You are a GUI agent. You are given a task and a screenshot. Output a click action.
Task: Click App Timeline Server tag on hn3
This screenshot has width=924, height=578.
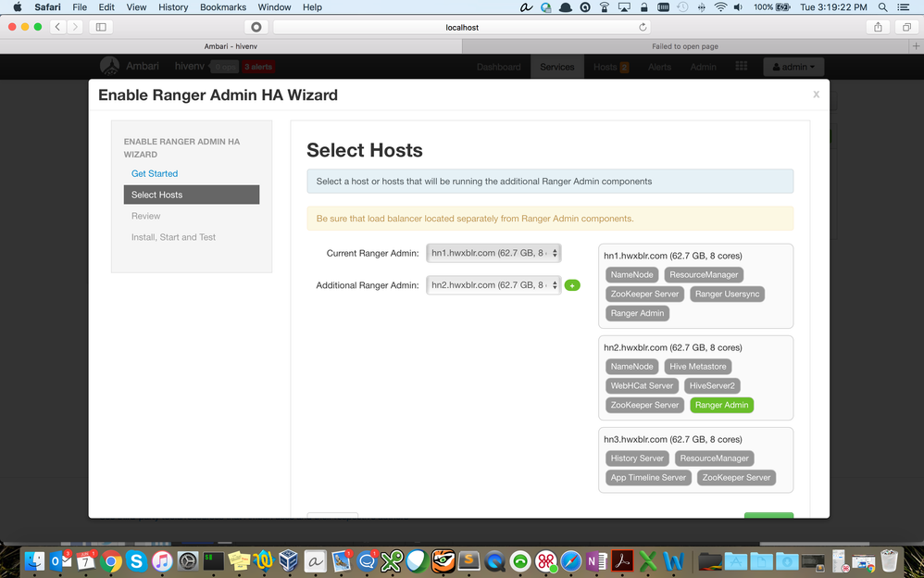(648, 478)
